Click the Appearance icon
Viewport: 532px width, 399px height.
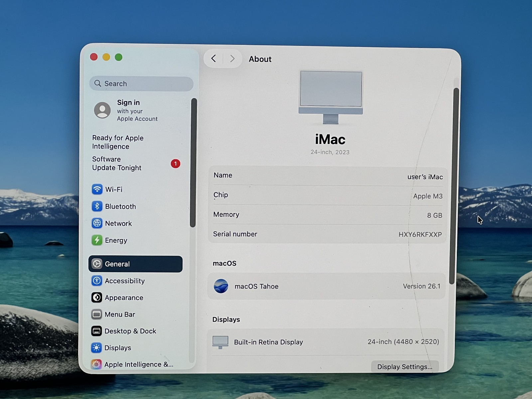(x=97, y=297)
